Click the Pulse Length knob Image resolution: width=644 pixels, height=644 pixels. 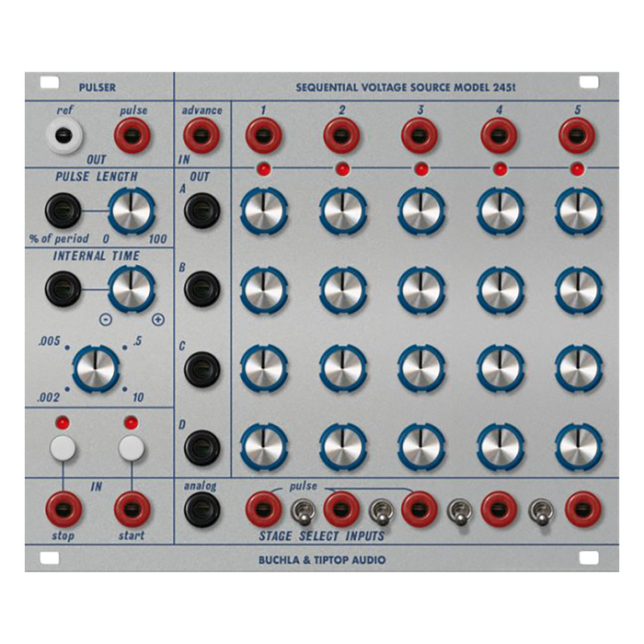pos(132,211)
